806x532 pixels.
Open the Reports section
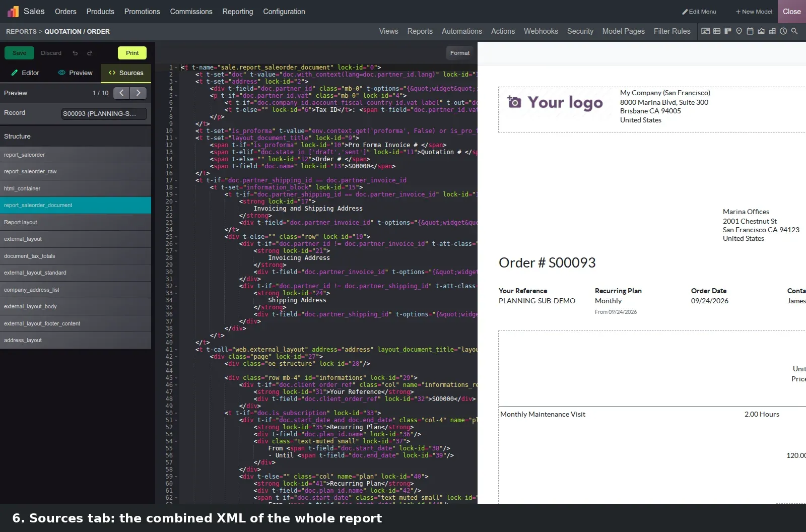[x=420, y=31]
